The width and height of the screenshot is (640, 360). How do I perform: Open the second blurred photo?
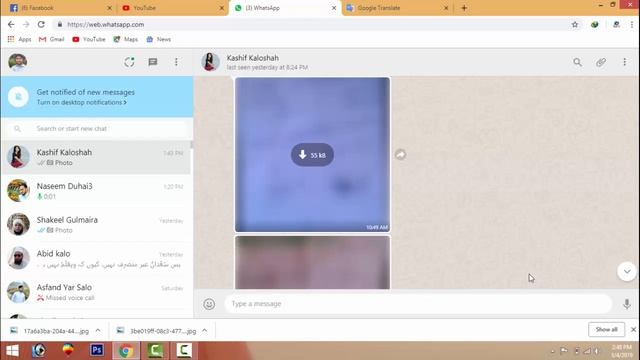pyautogui.click(x=312, y=262)
